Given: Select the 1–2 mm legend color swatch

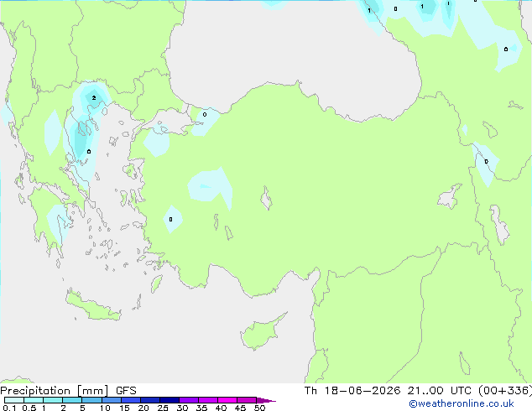Looking at the screenshot, I should coord(53,400).
